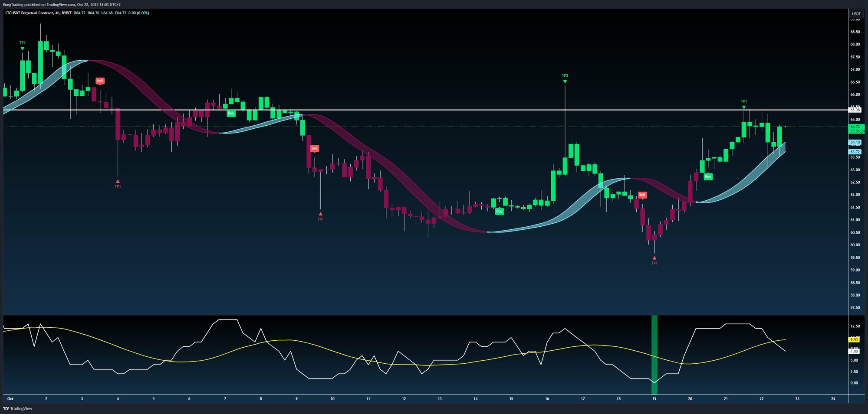Image resolution: width=868 pixels, height=414 pixels.
Task: Click the close price value C64.72
Action: point(121,13)
